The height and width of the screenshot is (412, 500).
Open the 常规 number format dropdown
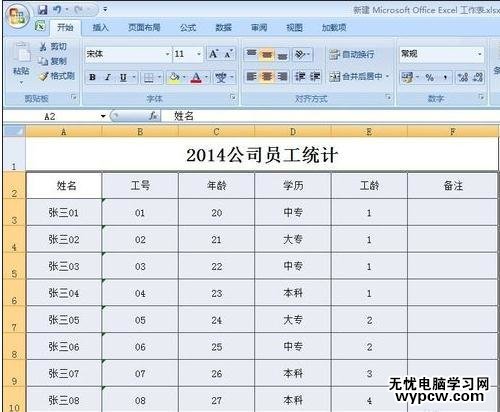[479, 54]
